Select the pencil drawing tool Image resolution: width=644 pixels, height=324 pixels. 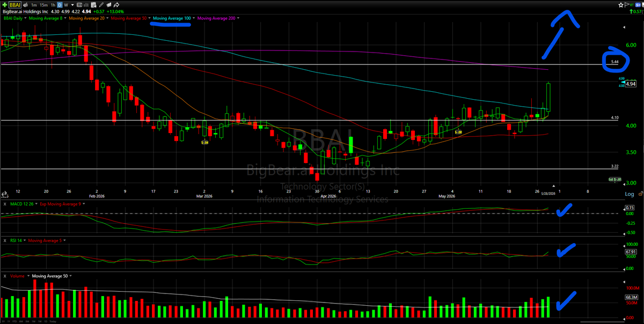(101, 5)
